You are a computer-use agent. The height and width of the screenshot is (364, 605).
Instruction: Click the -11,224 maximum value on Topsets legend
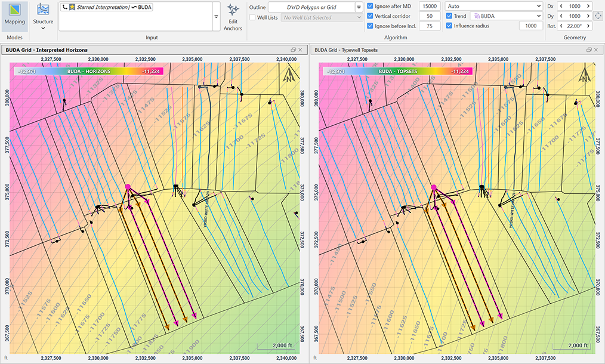460,72
